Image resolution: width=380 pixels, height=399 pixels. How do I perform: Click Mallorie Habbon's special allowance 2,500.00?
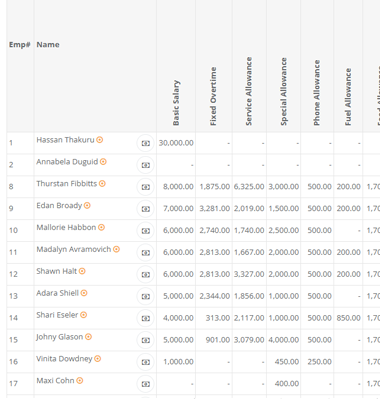pos(284,230)
